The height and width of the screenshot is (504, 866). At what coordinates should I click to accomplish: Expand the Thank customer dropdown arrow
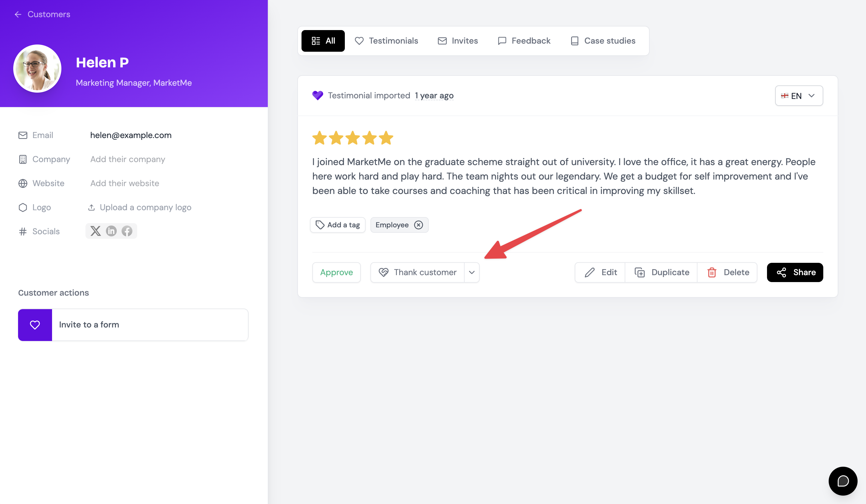472,272
